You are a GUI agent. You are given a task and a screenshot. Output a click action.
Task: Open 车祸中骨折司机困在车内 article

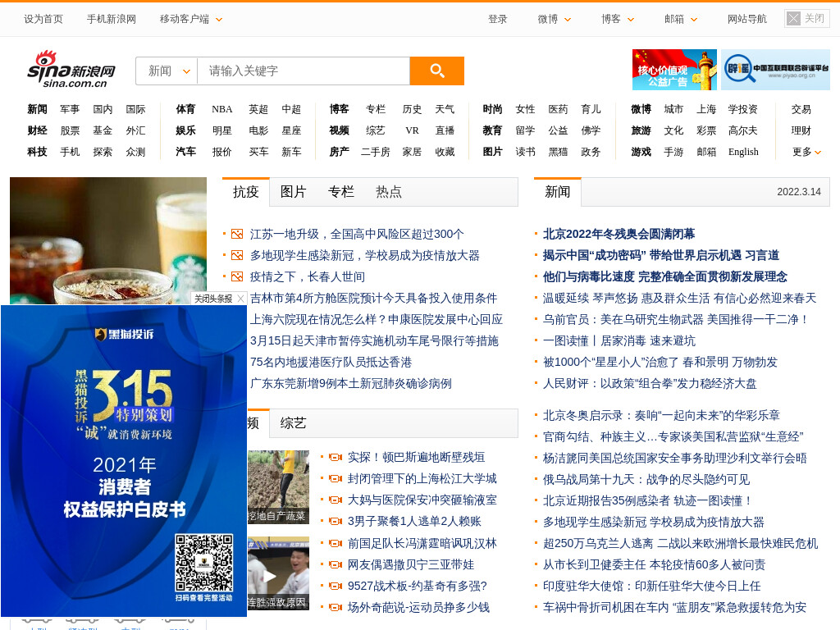pyautogui.click(x=675, y=608)
